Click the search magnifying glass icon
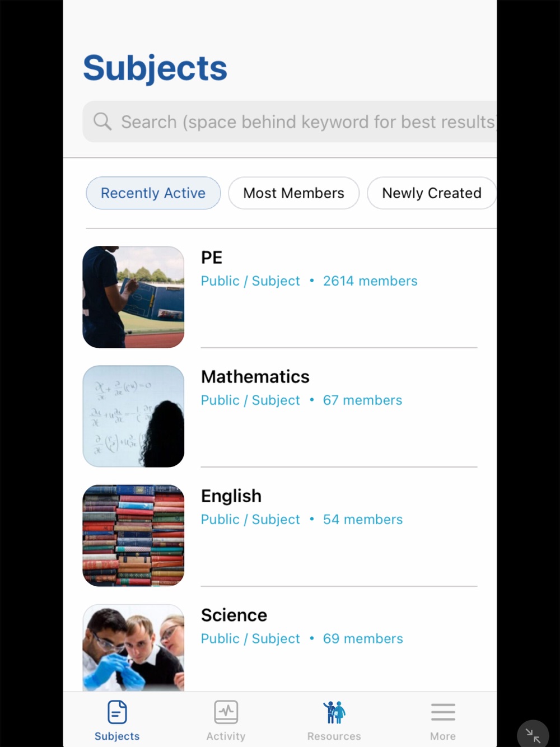The width and height of the screenshot is (560, 747). [x=102, y=121]
